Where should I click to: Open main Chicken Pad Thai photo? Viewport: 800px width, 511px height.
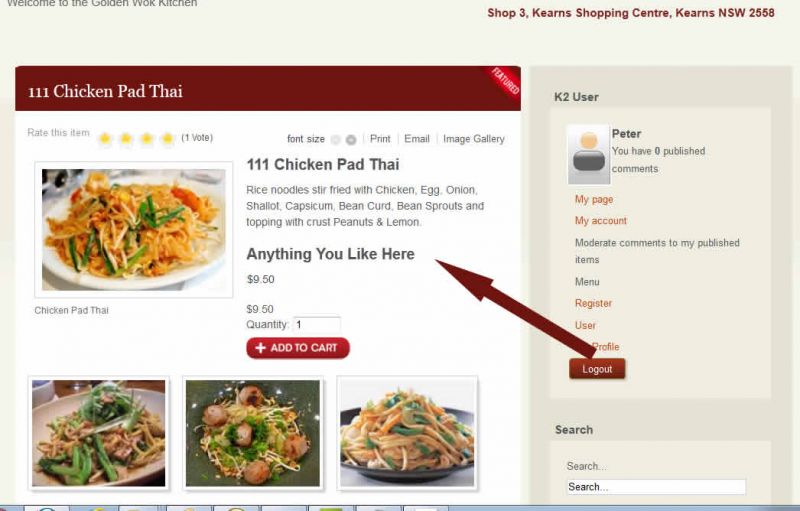click(134, 229)
